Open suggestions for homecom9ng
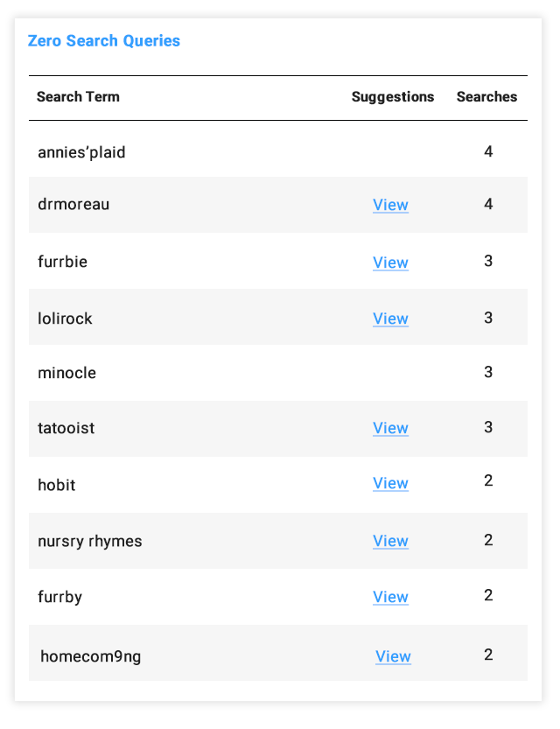 pos(393,656)
